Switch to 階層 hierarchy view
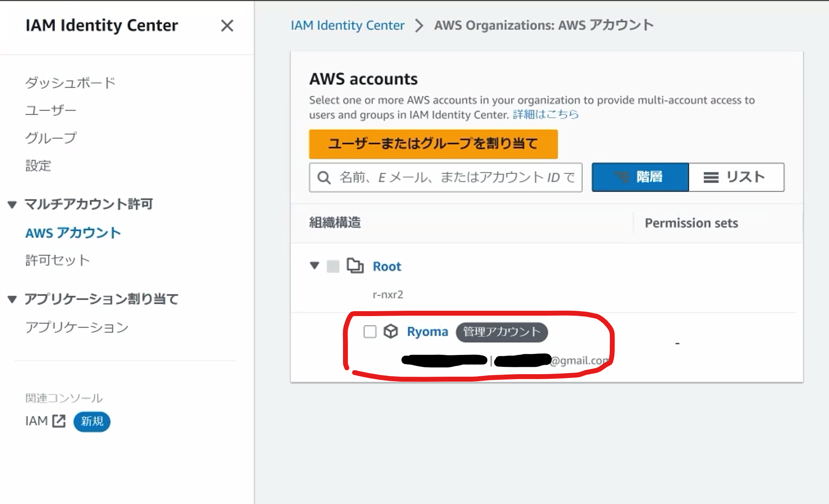Screen dimensions: 829x504 coord(640,177)
